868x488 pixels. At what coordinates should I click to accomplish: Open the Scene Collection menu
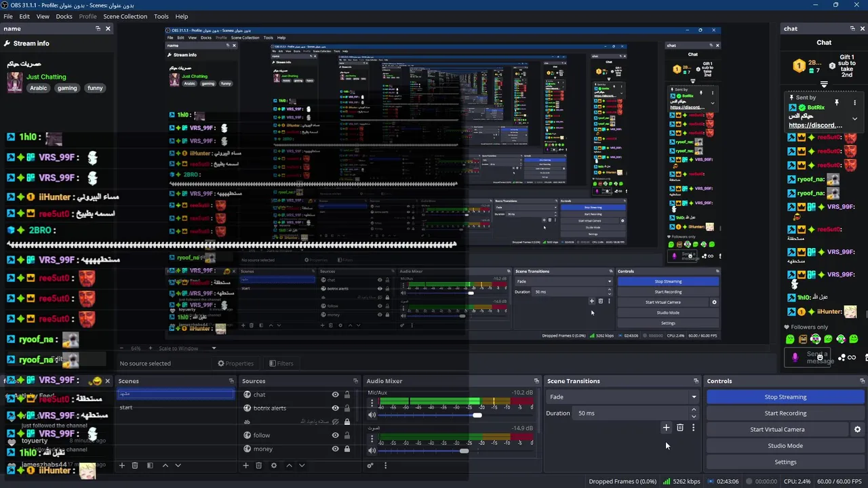[125, 16]
